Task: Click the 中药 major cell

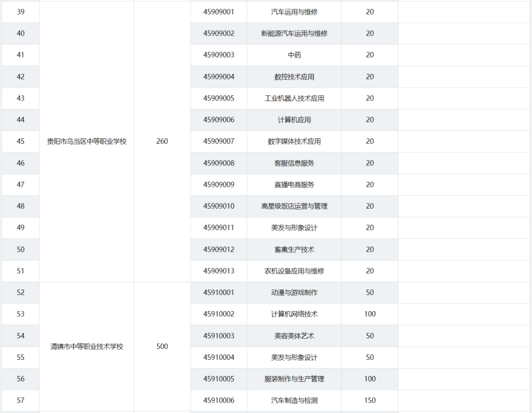Action: click(x=294, y=55)
